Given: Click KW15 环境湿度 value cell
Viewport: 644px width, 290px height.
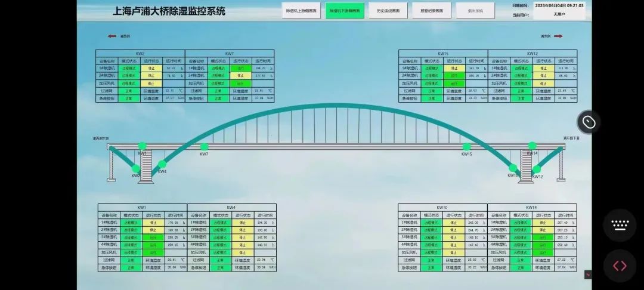Looking at the screenshot, I should click(476, 98).
